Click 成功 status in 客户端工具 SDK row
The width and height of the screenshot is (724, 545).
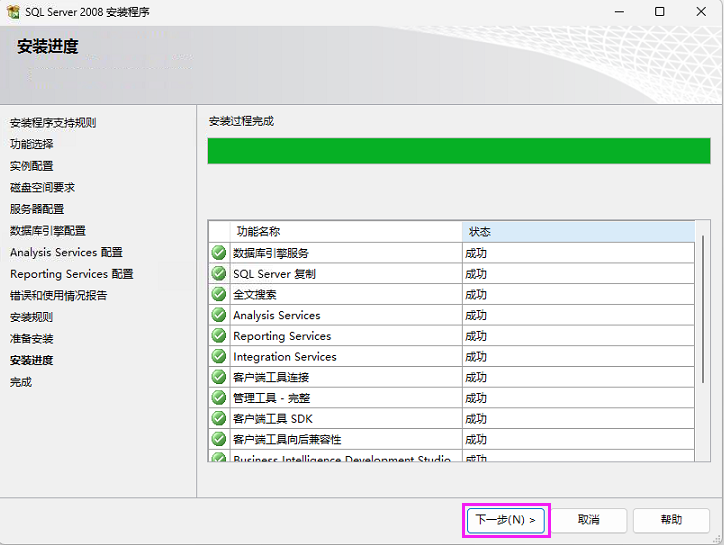click(476, 419)
